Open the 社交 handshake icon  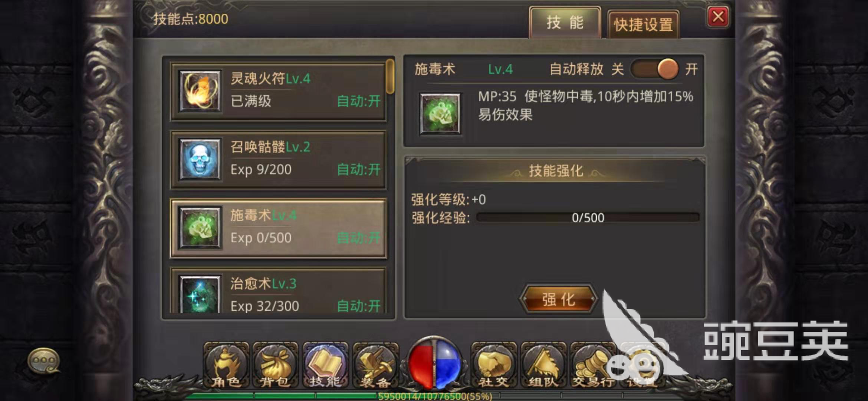pos(493,365)
